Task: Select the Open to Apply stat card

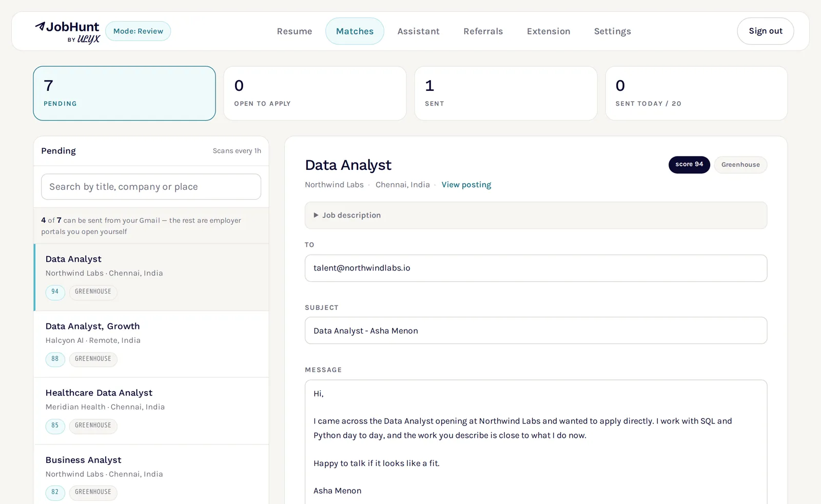Action: 315,93
